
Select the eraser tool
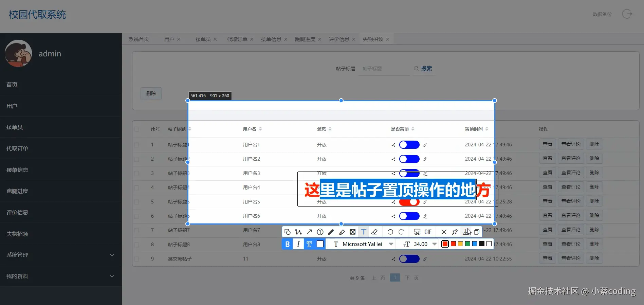coord(374,232)
